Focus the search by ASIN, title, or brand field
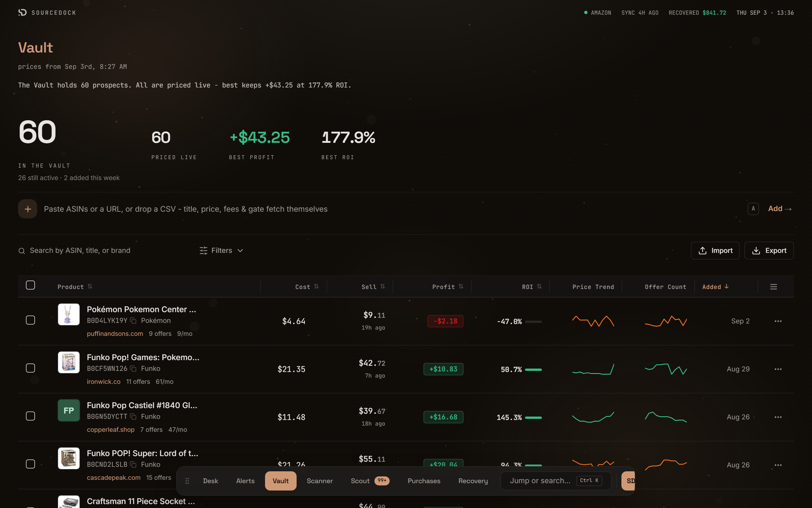The height and width of the screenshot is (508, 812). point(104,251)
